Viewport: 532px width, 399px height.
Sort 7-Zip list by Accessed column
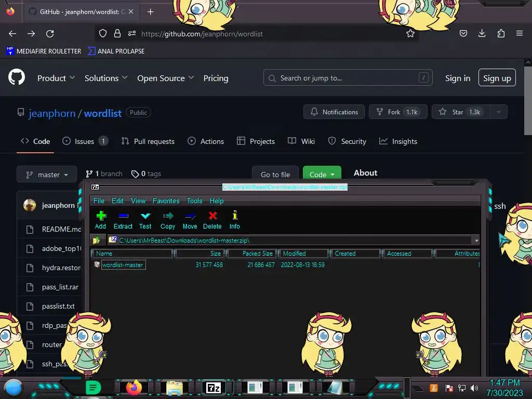(x=408, y=254)
